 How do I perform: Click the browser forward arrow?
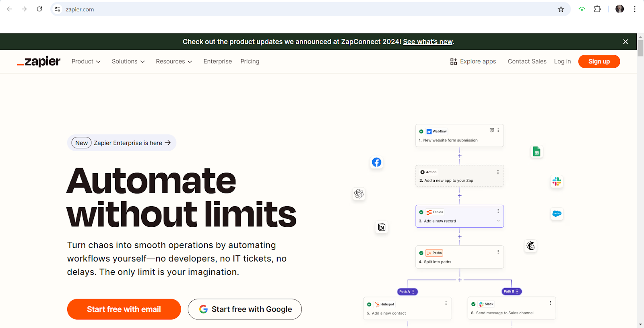(x=24, y=9)
